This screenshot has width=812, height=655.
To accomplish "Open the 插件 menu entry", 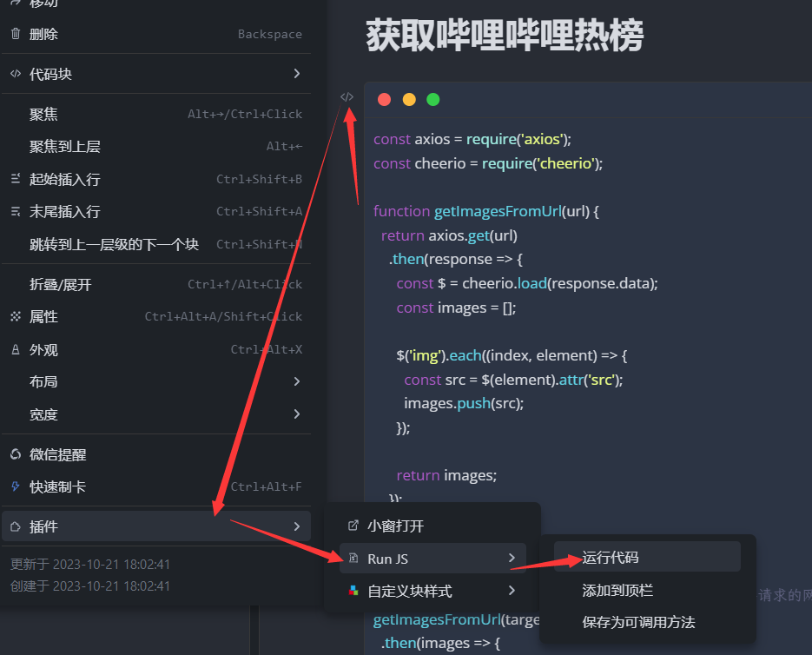I will [156, 526].
